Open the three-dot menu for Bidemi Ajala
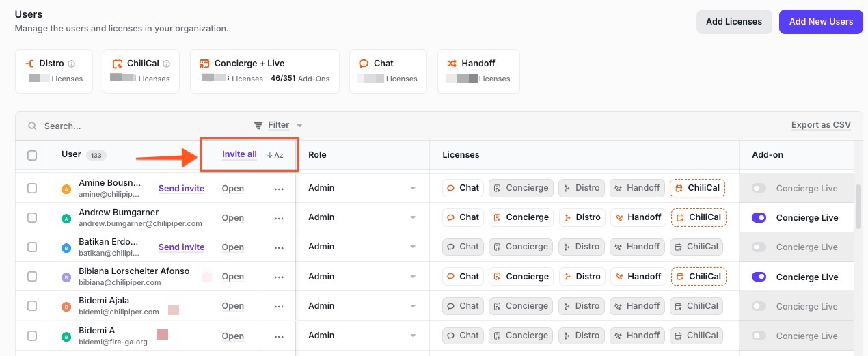The height and width of the screenshot is (356, 868). pos(279,307)
